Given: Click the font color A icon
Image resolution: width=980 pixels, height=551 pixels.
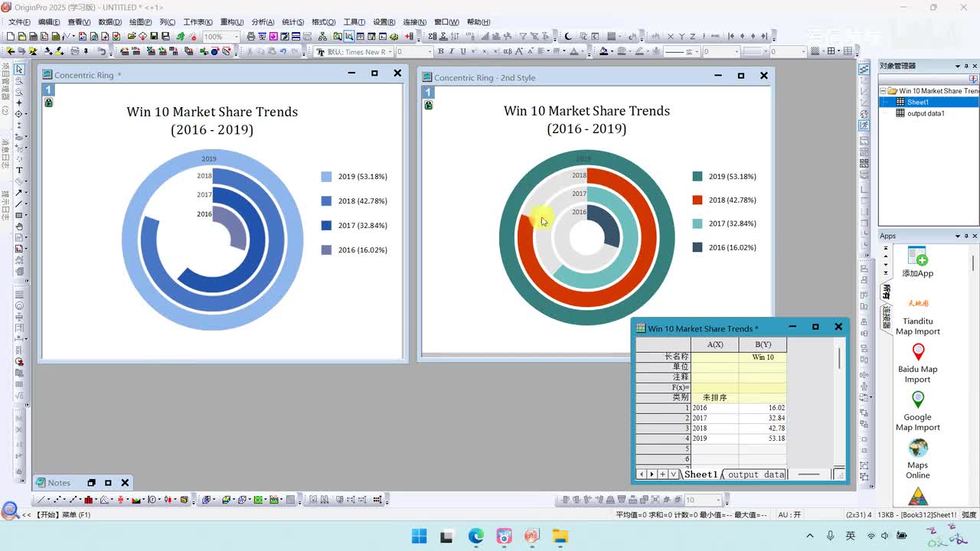Looking at the screenshot, I should click(574, 51).
